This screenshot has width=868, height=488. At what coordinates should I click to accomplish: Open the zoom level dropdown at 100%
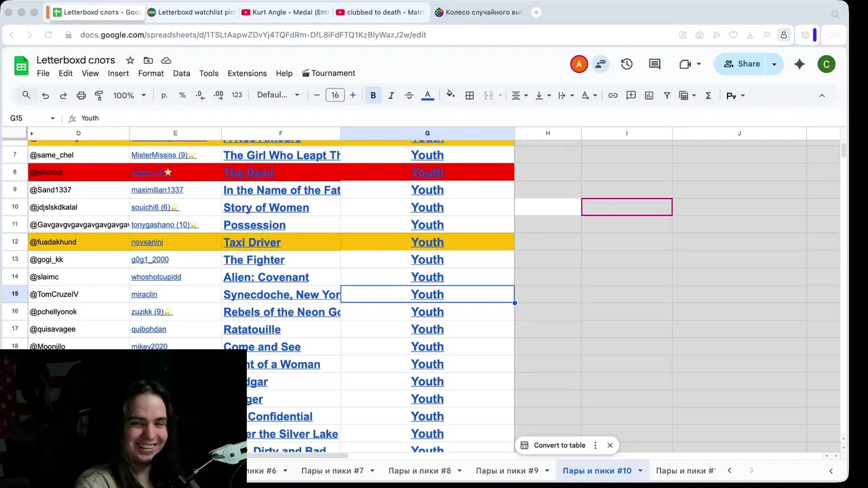pos(130,96)
